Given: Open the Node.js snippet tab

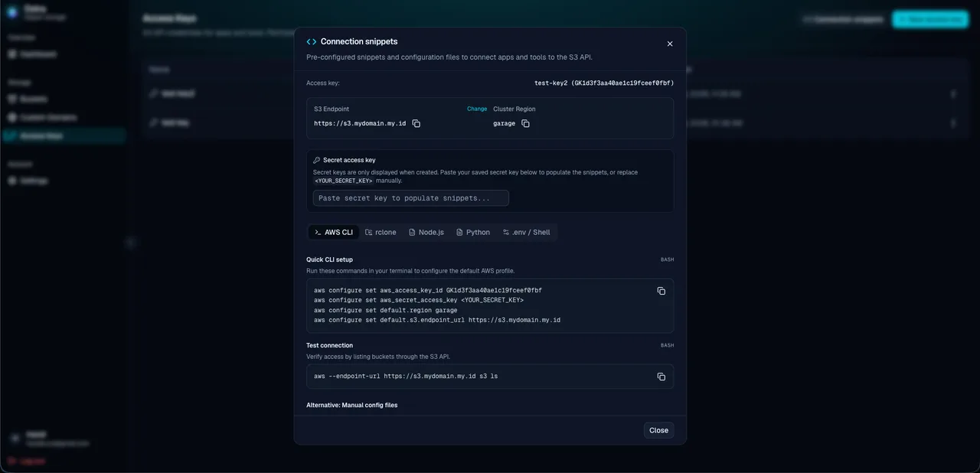Looking at the screenshot, I should pos(426,232).
